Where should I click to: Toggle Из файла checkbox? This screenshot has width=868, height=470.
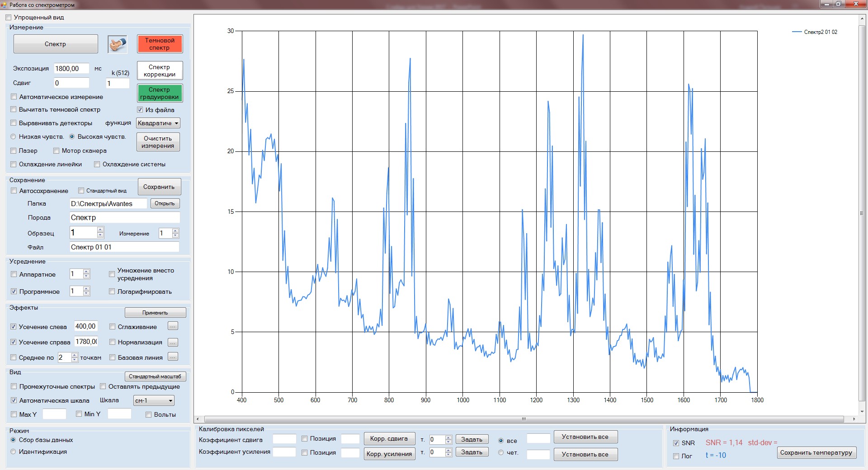140,109
